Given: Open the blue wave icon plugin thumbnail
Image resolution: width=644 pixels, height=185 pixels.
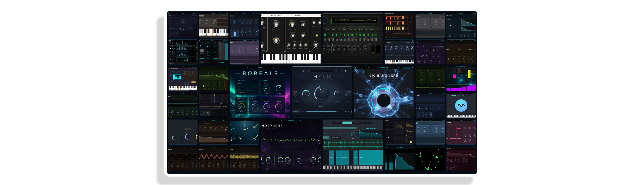Looking at the screenshot, I should 461,105.
